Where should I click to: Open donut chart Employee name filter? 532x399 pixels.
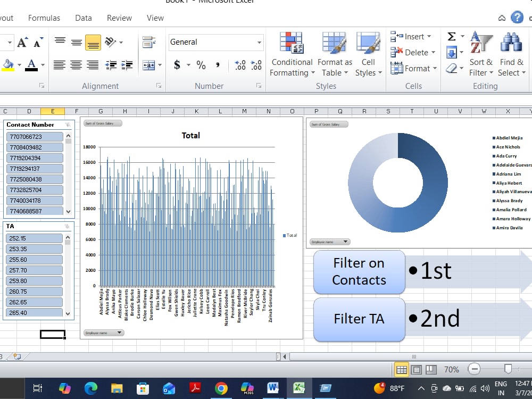330,242
